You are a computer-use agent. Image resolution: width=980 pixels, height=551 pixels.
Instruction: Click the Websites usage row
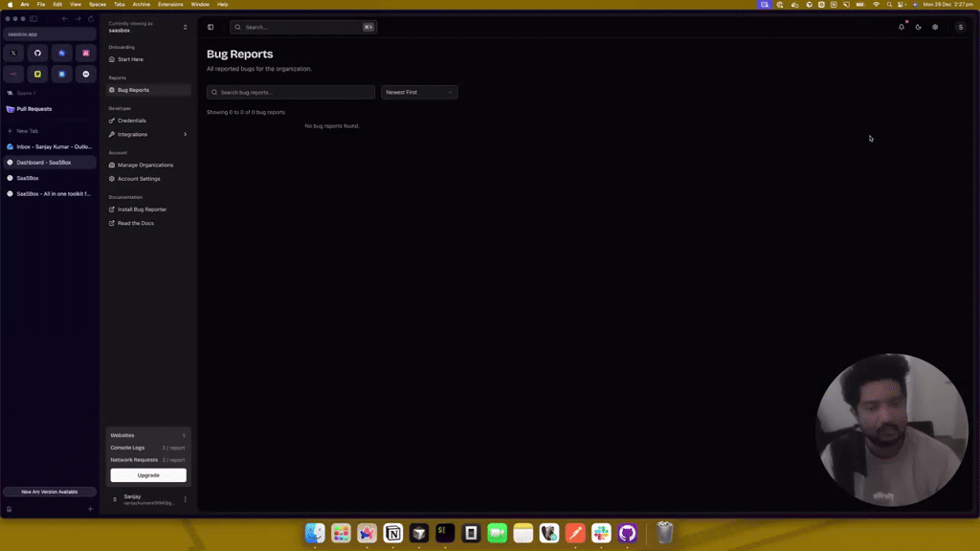click(148, 435)
